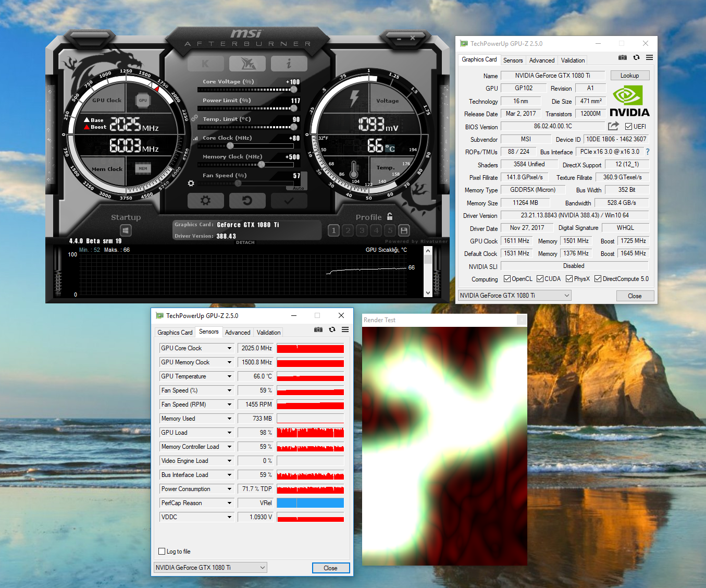The height and width of the screenshot is (588, 706).
Task: Open voltage-frequency curve editor bars icon
Action: tap(195, 138)
